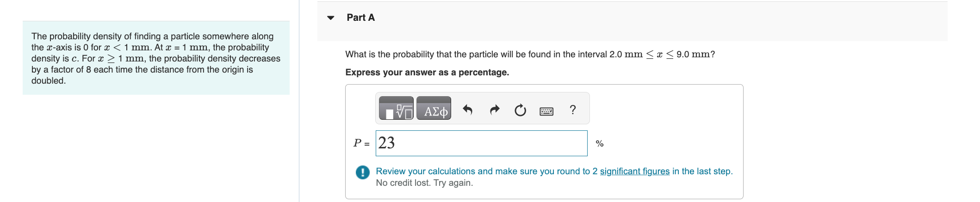Collapse Part A with the triangle arrow
980x202 pixels.
tap(330, 18)
